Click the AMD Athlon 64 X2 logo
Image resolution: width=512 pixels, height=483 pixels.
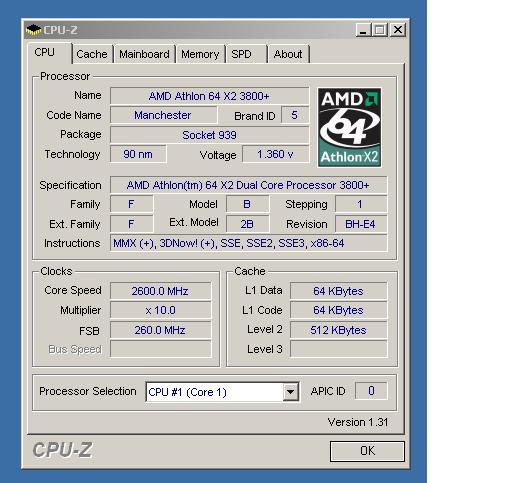(350, 127)
